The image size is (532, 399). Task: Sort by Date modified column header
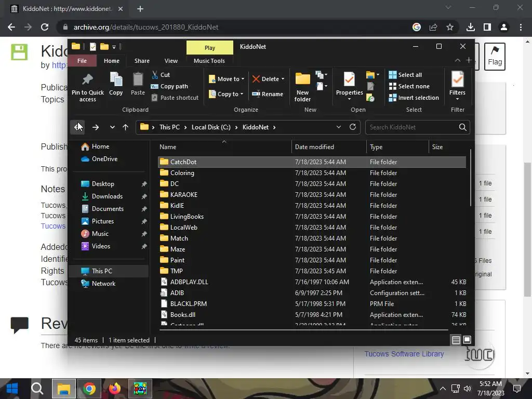(329, 147)
